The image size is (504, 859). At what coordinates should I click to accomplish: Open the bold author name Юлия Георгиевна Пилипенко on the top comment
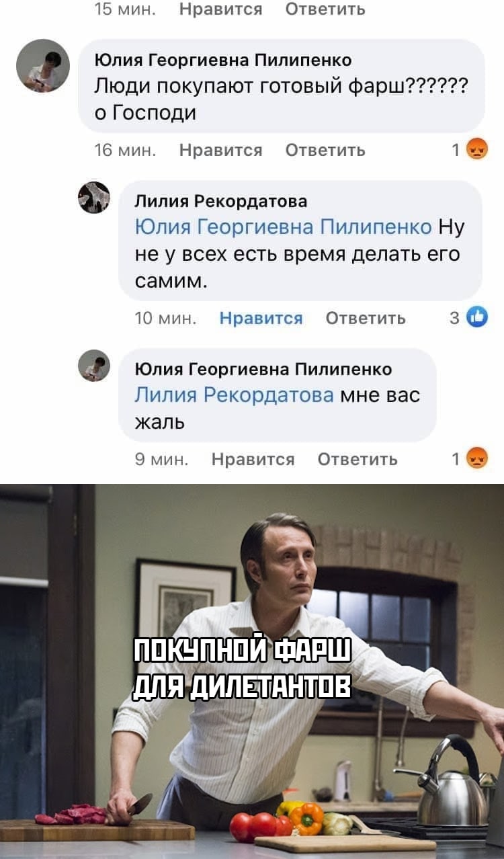click(x=223, y=60)
